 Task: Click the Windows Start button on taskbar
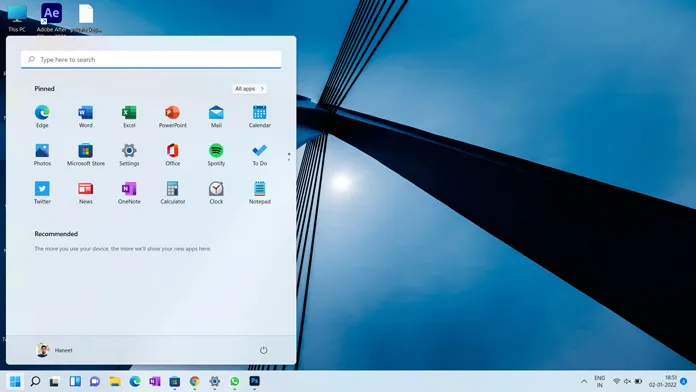15,381
